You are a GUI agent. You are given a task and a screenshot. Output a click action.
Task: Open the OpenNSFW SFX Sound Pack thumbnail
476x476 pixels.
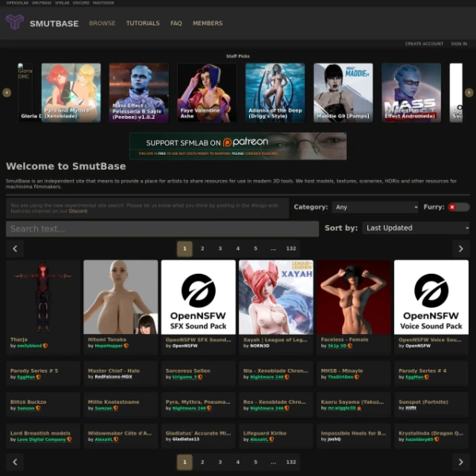point(198,297)
